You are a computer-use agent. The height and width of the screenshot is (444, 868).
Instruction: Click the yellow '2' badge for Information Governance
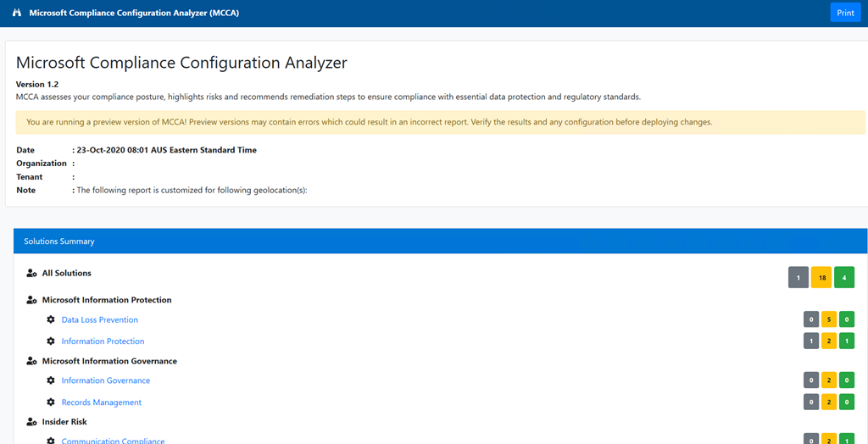click(829, 381)
